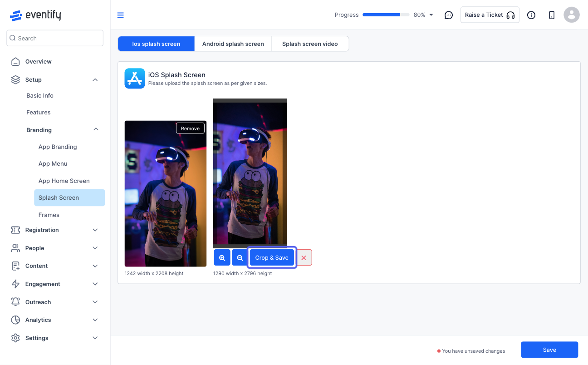Image resolution: width=588 pixels, height=365 pixels.
Task: Expand the Settings section chevron
Action: click(x=95, y=338)
